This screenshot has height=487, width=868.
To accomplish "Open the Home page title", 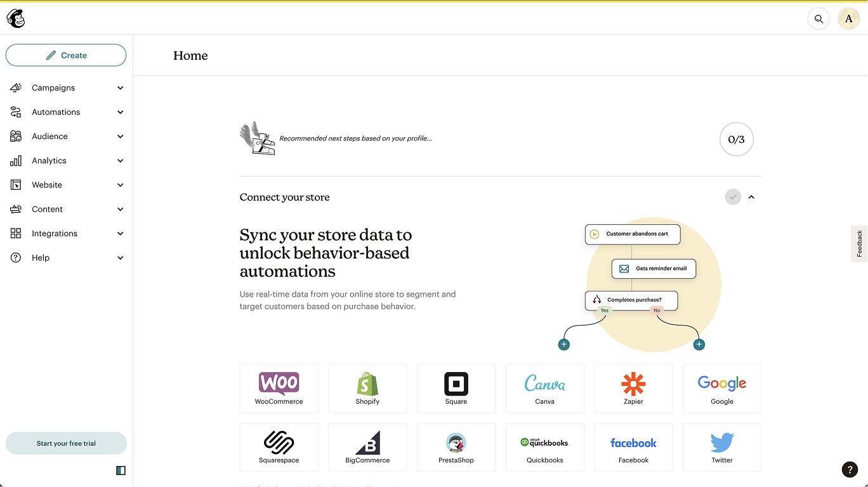I will coord(190,56).
